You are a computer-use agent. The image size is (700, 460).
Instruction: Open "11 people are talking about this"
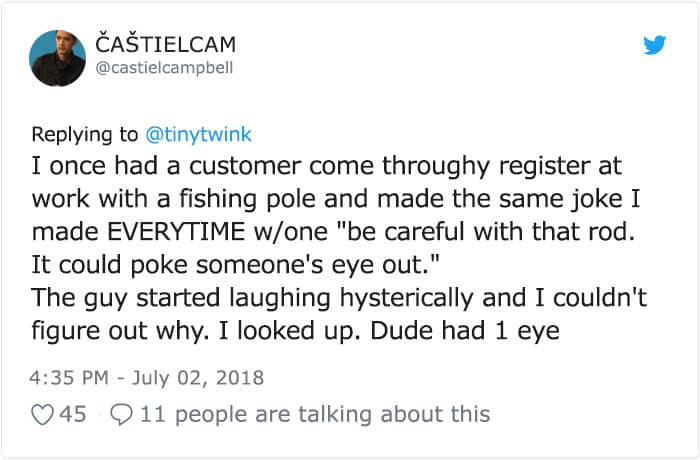click(x=315, y=414)
